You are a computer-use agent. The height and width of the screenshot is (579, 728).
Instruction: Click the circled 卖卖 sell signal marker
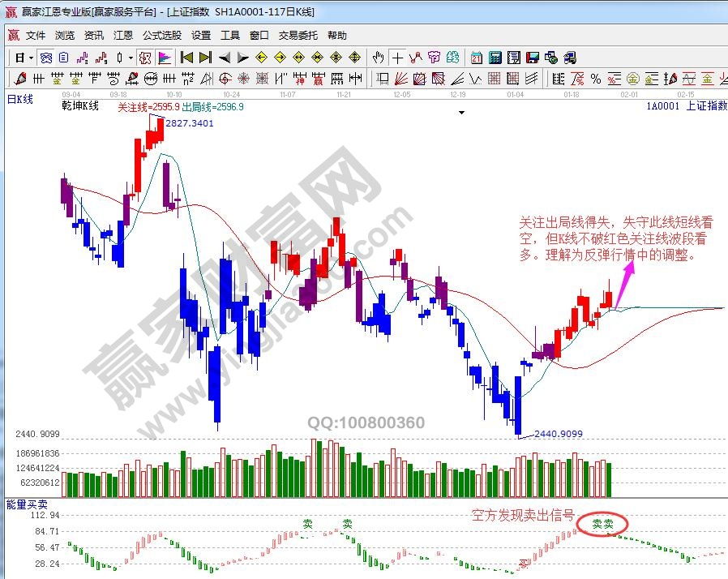602,524
